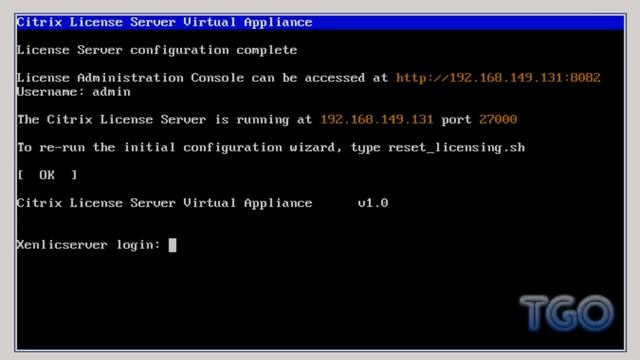Select the orange IP address 192.168.149.131 before 'port'
The width and height of the screenshot is (640, 360).
376,119
